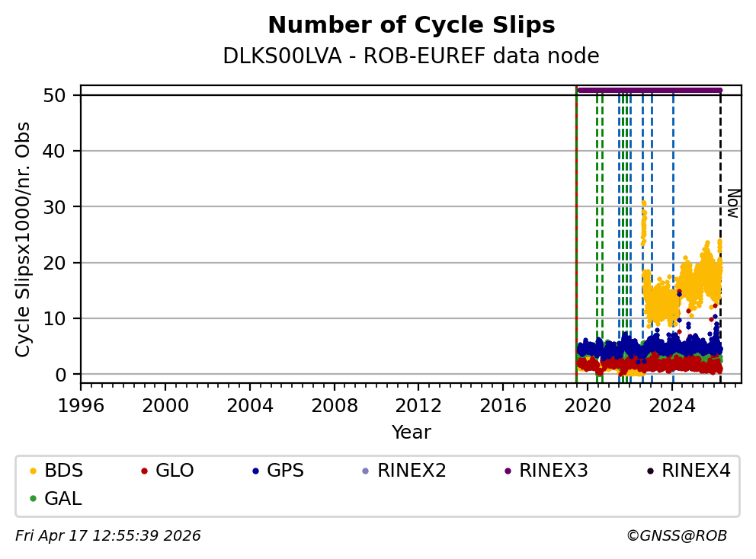Screen dimensions: 756x559
Task: Click the 'Number of Cycle Slips' chart title
Action: tap(412, 25)
